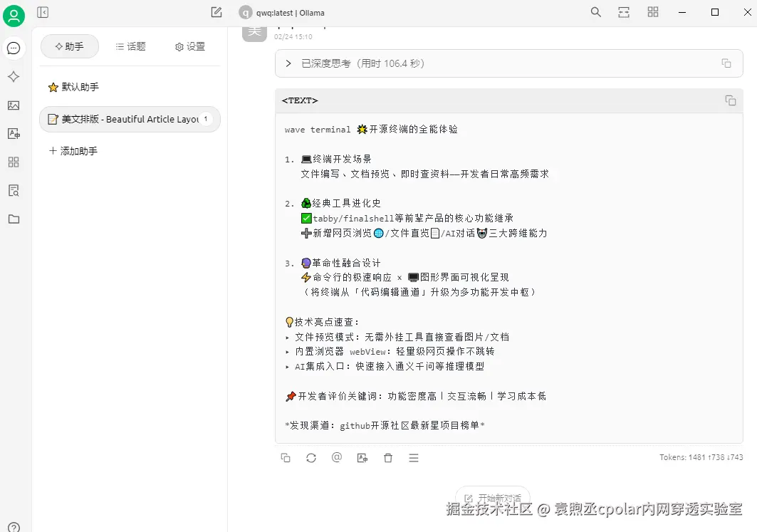Click the 开始新对话 button
Viewport: 757px width, 532px height.
(x=493, y=498)
